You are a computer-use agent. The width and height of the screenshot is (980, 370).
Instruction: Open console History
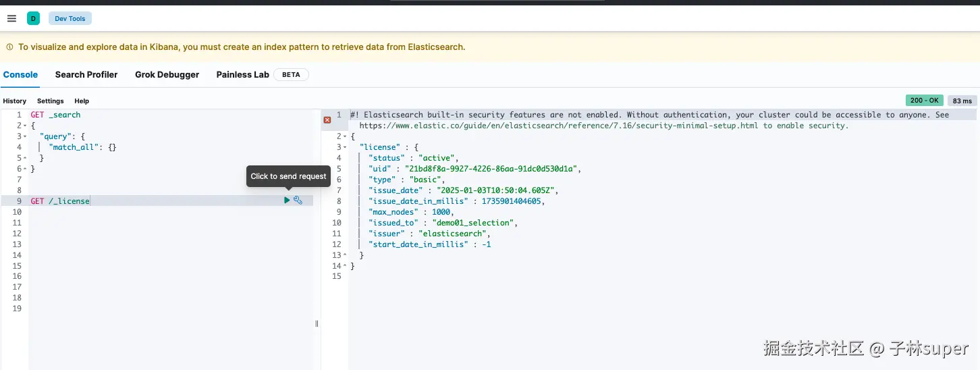15,101
